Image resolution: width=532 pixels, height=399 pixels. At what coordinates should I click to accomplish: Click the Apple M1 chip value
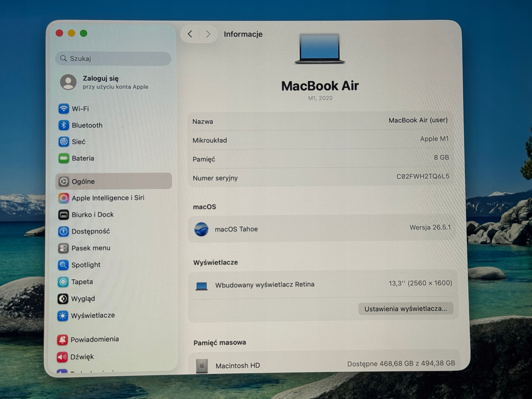(434, 139)
